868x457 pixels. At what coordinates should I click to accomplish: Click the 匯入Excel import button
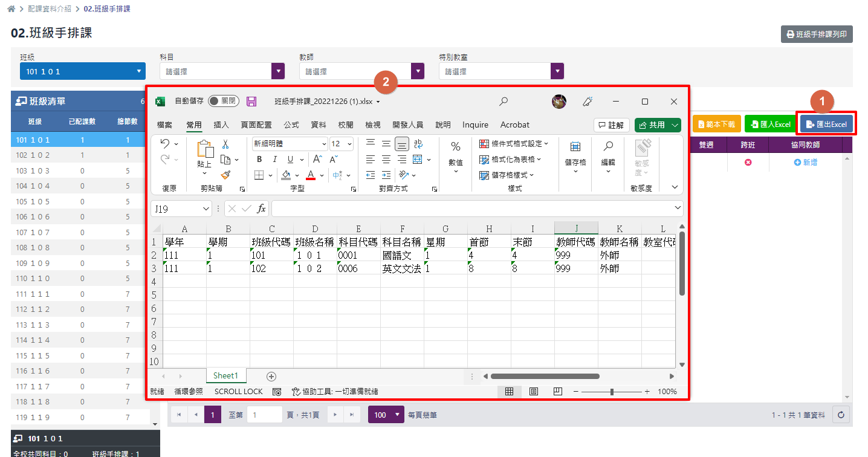770,124
